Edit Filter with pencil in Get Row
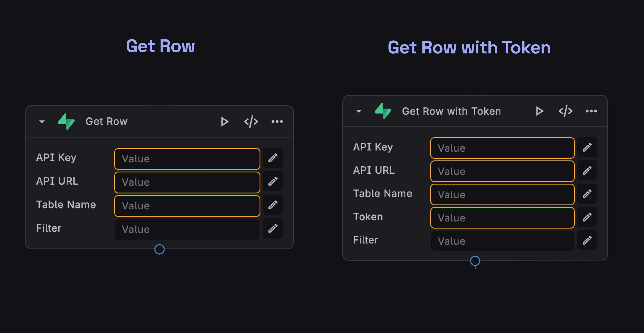 [x=273, y=229]
